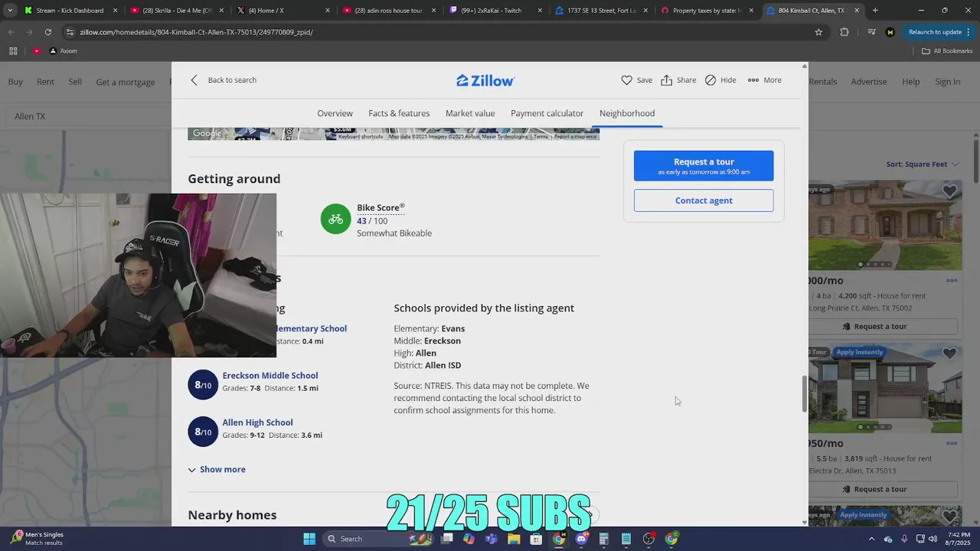Click the green Bike Score bicycle icon
This screenshot has width=980, height=551.
[335, 220]
